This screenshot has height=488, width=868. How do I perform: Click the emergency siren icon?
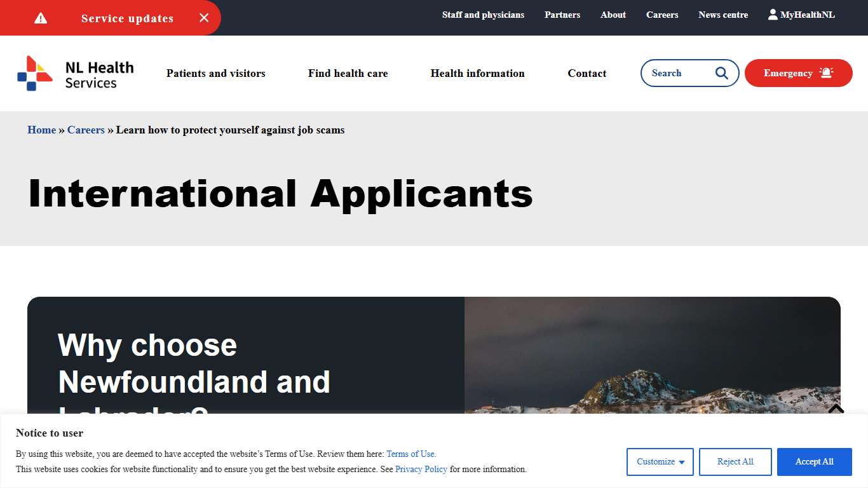[x=826, y=73]
